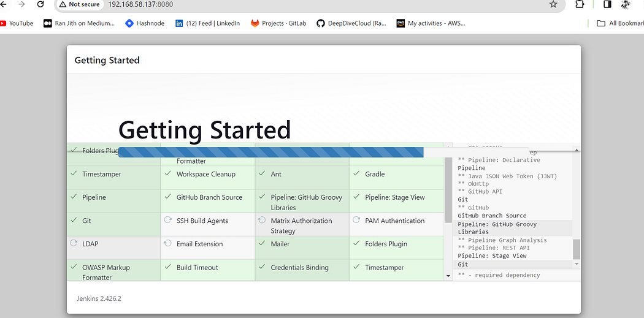This screenshot has height=318, width=644.
Task: Click the install log scrollbar thumb
Action: click(577, 249)
